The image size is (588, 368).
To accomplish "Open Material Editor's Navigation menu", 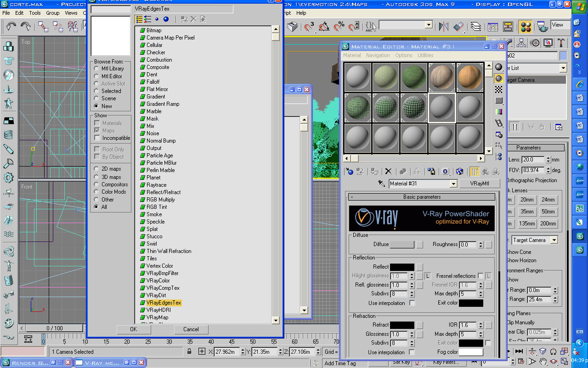I will pos(378,55).
